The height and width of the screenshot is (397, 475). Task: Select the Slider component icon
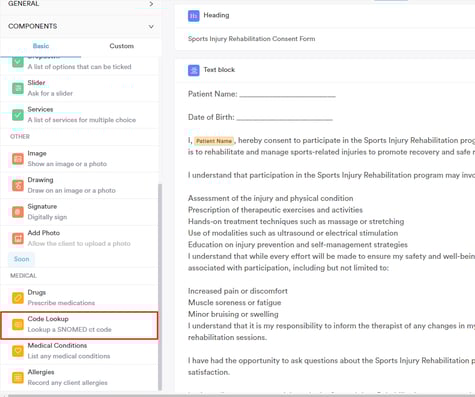click(18, 88)
